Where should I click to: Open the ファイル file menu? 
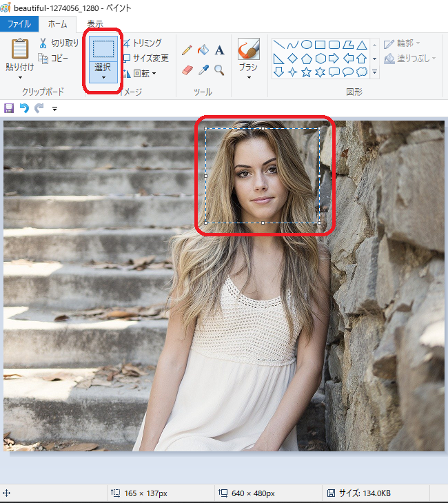(x=19, y=24)
